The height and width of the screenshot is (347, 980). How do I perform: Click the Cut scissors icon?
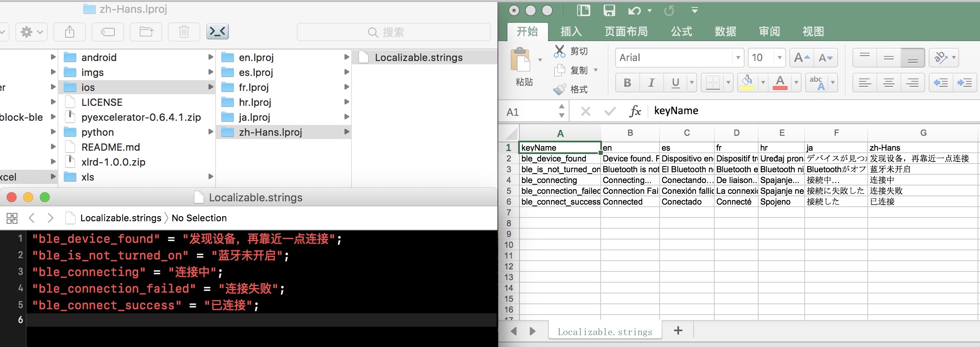click(x=560, y=51)
